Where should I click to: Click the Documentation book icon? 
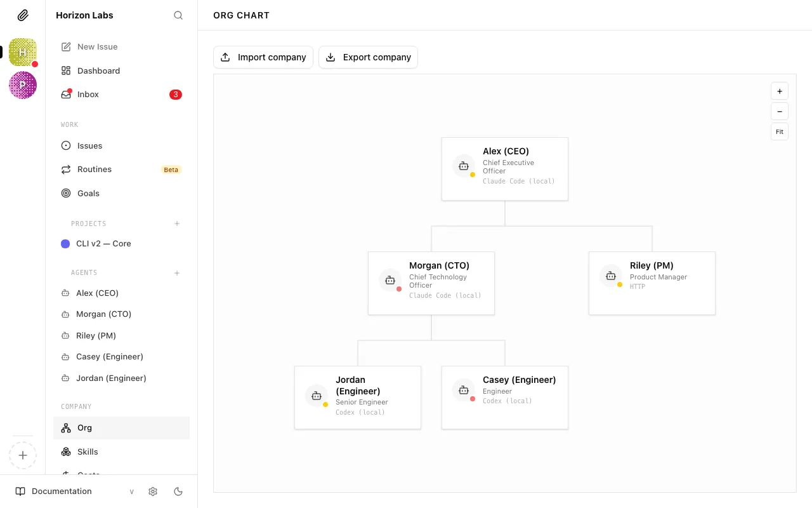click(x=20, y=491)
